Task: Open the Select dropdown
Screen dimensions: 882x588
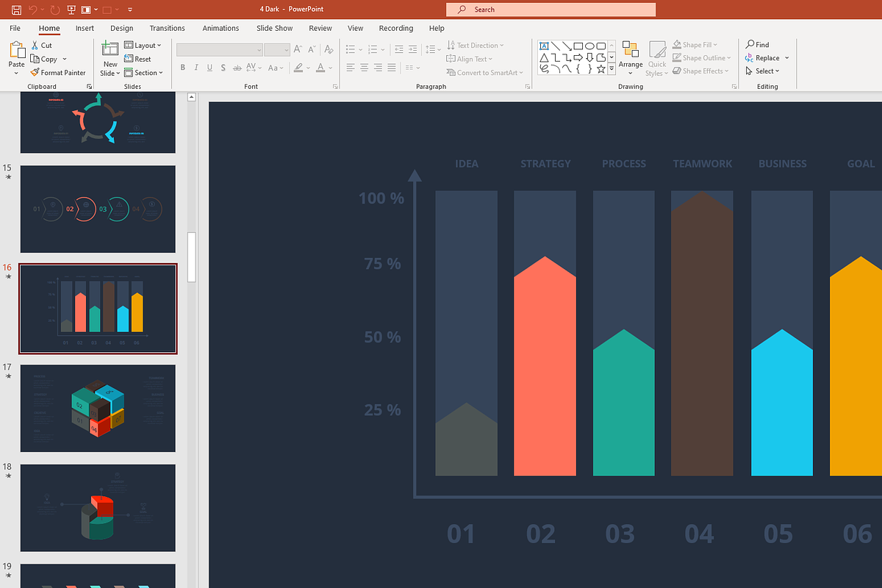Action: pyautogui.click(x=763, y=71)
